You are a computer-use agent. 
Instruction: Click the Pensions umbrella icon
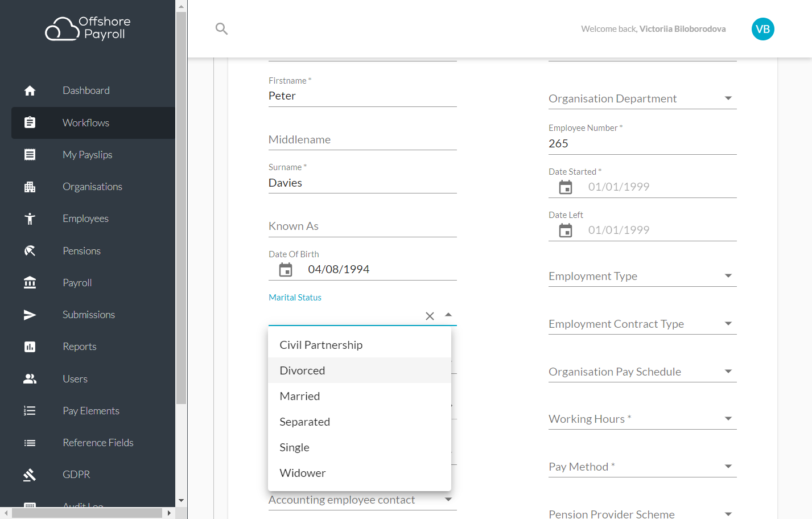coord(30,251)
